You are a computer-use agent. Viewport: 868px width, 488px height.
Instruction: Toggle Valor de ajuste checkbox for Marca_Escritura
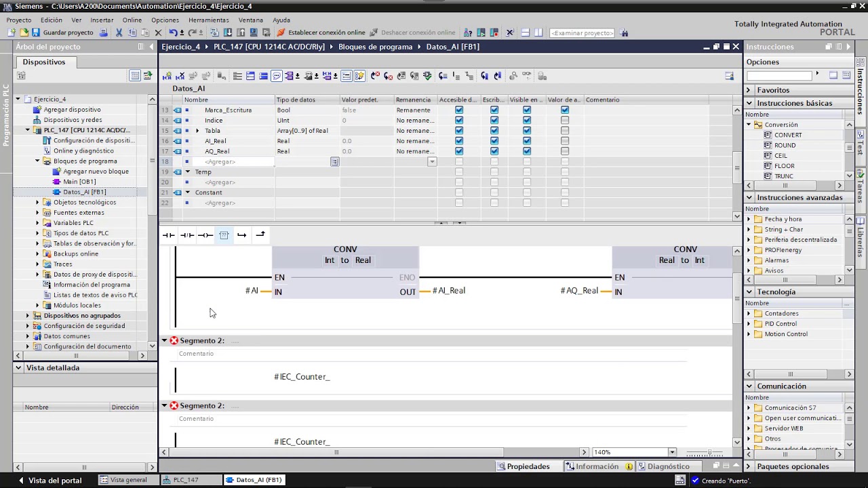[565, 110]
